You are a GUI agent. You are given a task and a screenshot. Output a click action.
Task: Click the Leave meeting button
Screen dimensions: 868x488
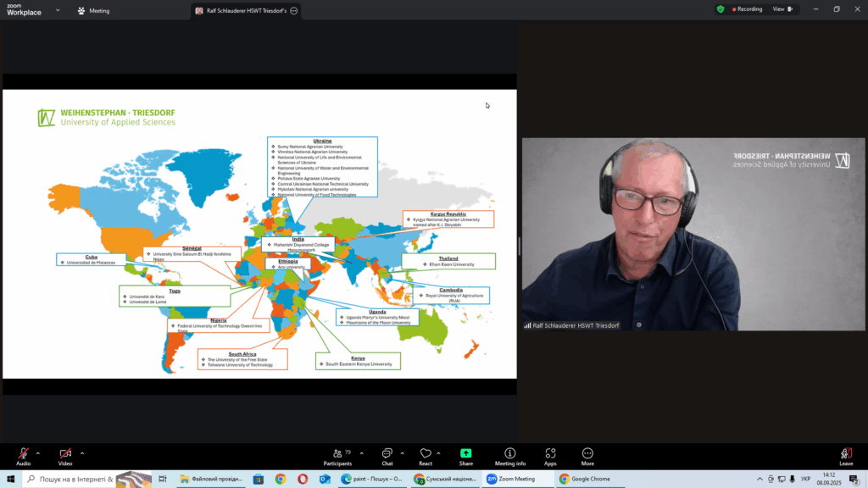tap(846, 454)
